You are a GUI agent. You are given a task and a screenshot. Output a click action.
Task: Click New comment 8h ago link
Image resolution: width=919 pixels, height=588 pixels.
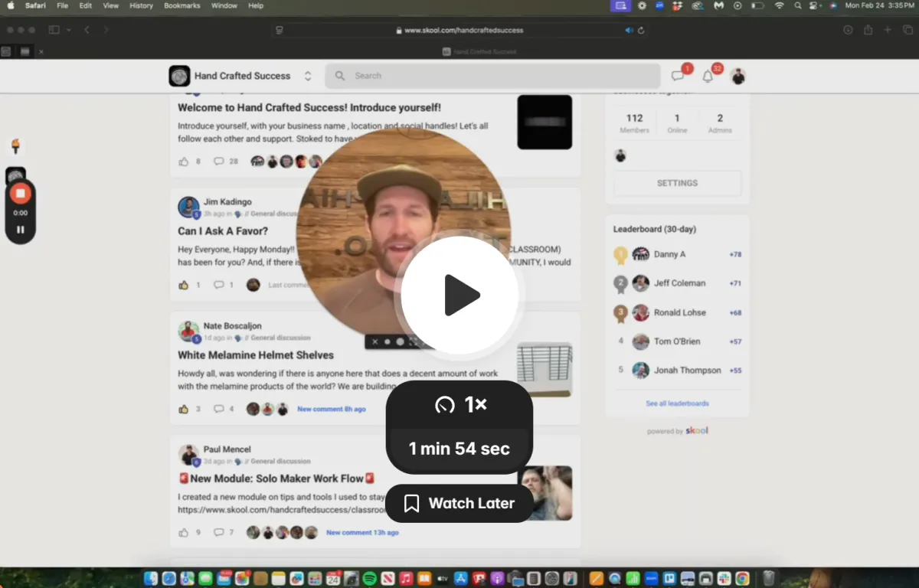(332, 409)
